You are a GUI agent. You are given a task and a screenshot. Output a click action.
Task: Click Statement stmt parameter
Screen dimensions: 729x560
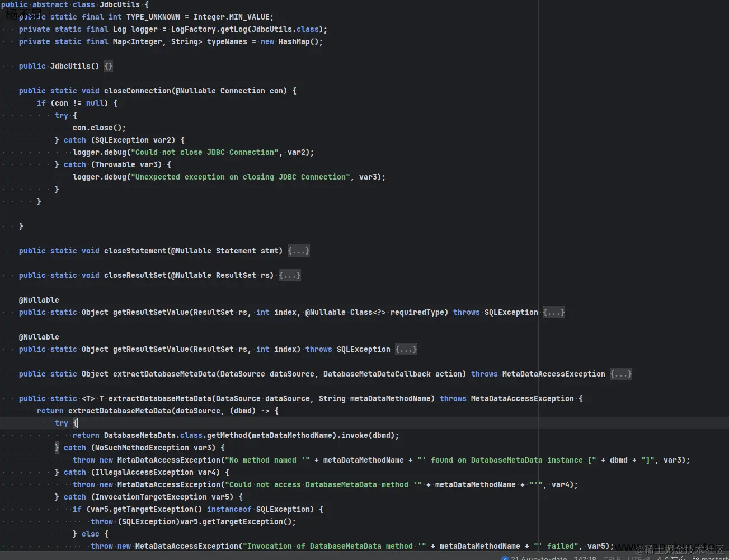pyautogui.click(x=247, y=251)
